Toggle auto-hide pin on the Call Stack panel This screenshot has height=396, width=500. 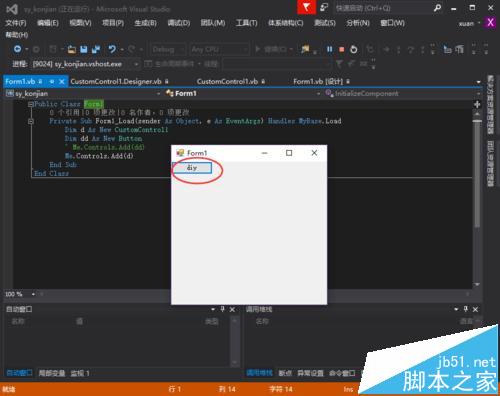click(466, 309)
